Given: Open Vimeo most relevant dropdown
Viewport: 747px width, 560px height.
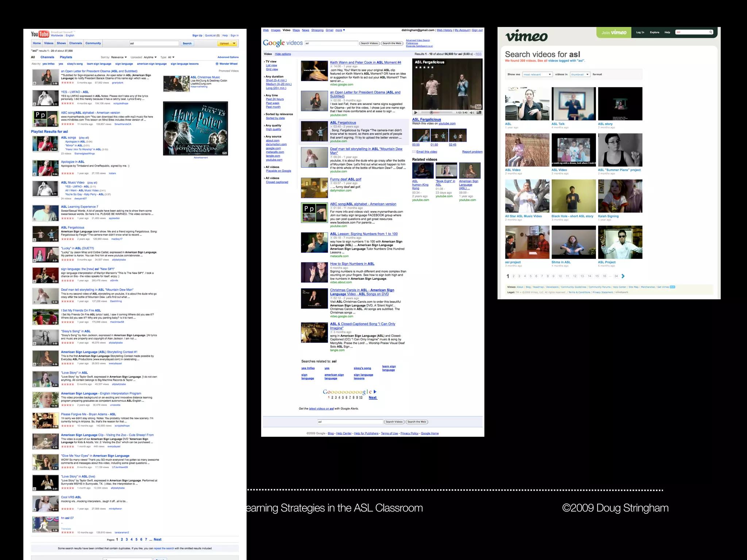Looking at the screenshot, I should tap(537, 74).
